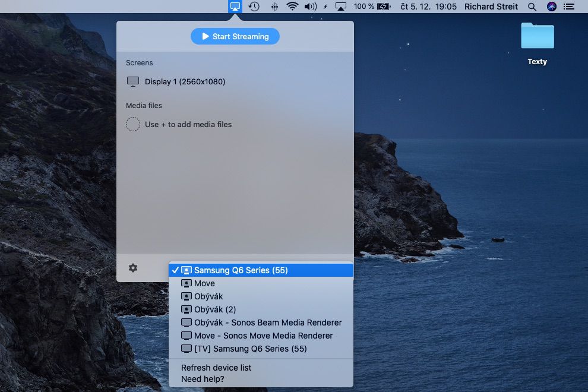Open Time Machine menu bar icon

click(254, 7)
